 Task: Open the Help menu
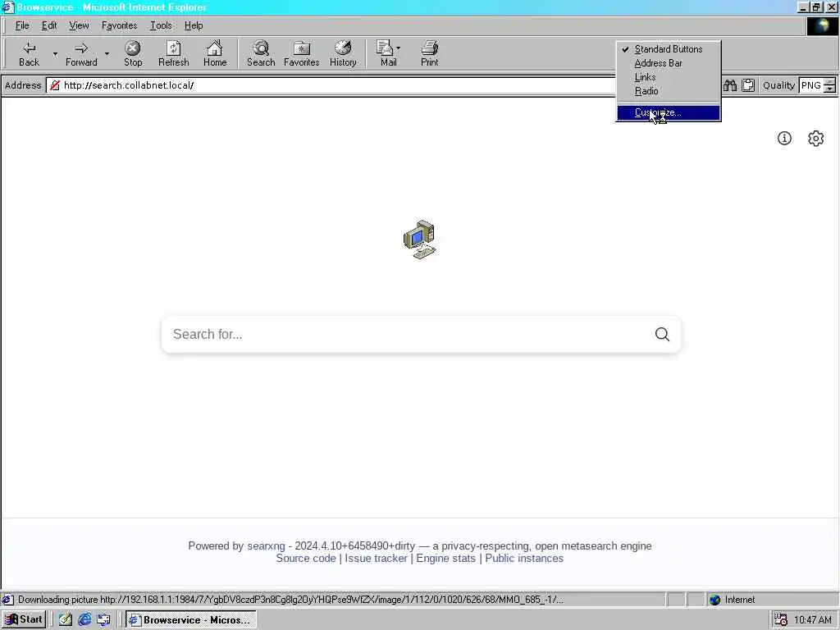tap(194, 25)
